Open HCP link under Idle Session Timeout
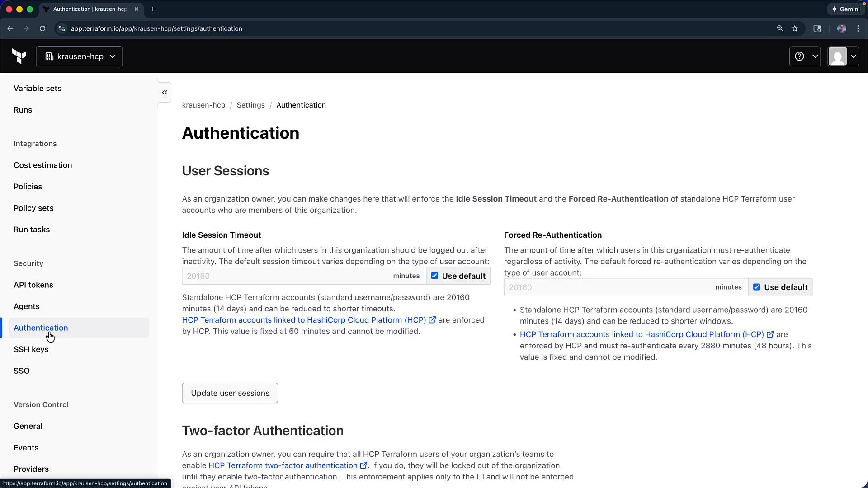 (x=309, y=320)
